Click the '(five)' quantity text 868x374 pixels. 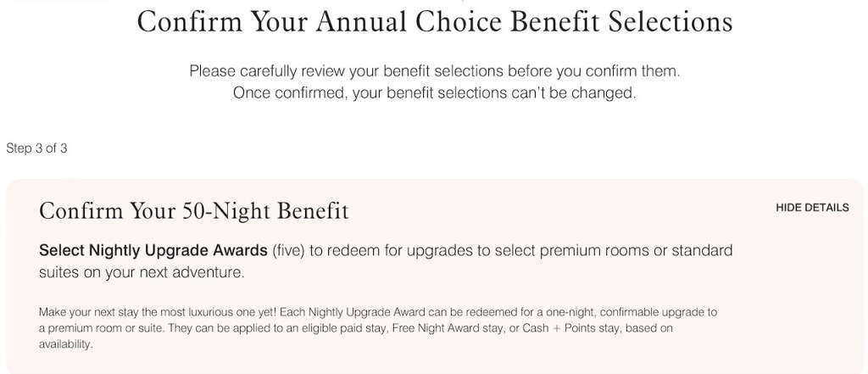click(292, 251)
